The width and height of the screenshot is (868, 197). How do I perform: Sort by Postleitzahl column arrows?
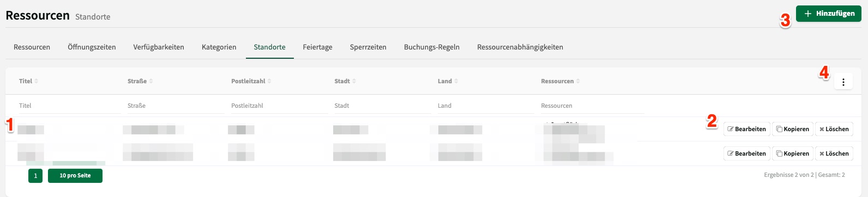269,81
